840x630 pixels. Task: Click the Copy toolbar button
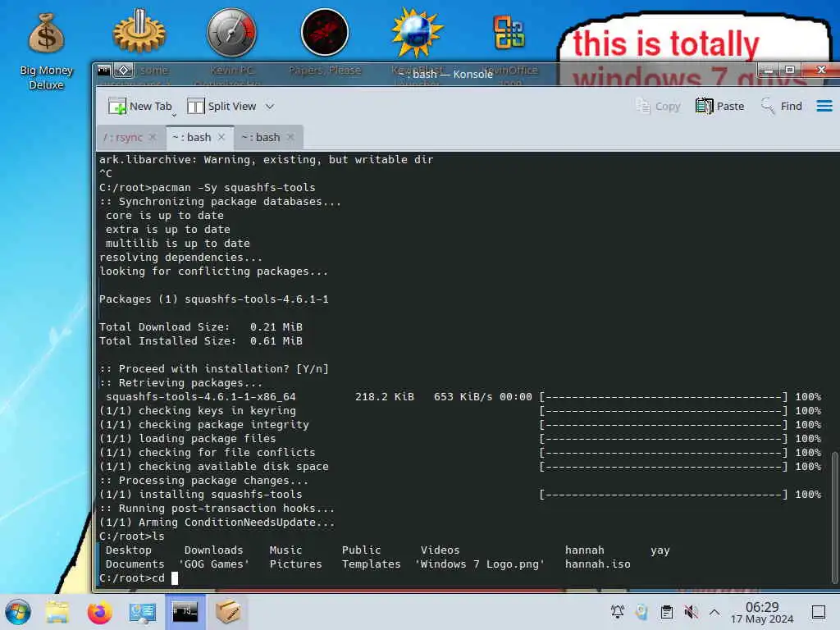(658, 106)
